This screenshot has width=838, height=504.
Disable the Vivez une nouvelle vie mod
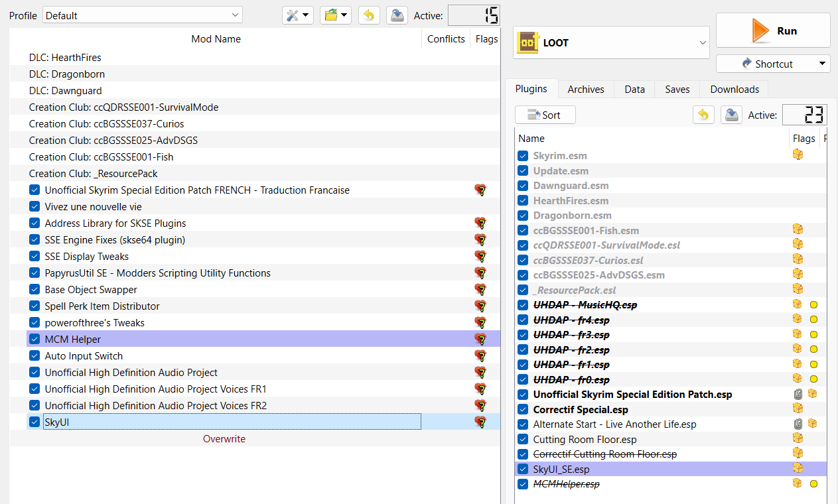(35, 206)
